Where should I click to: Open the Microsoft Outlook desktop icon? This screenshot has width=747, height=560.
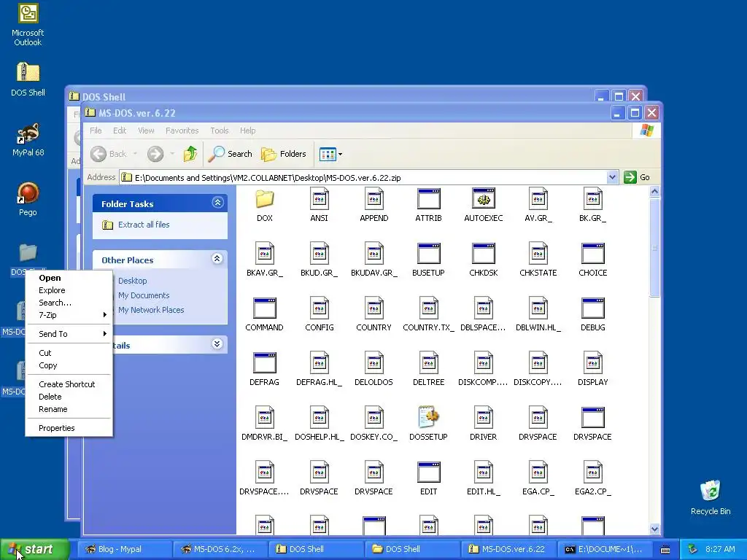pos(28,25)
